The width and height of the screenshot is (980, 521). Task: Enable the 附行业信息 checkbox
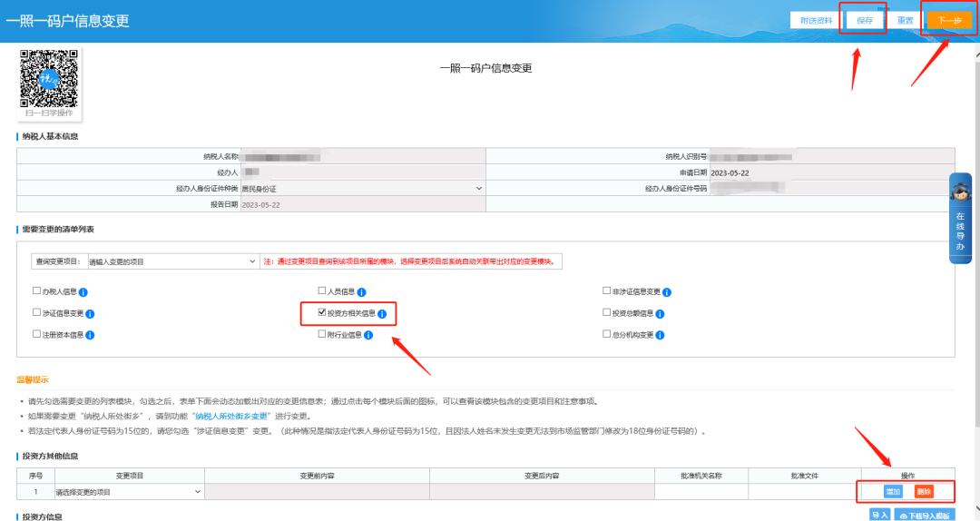click(322, 334)
